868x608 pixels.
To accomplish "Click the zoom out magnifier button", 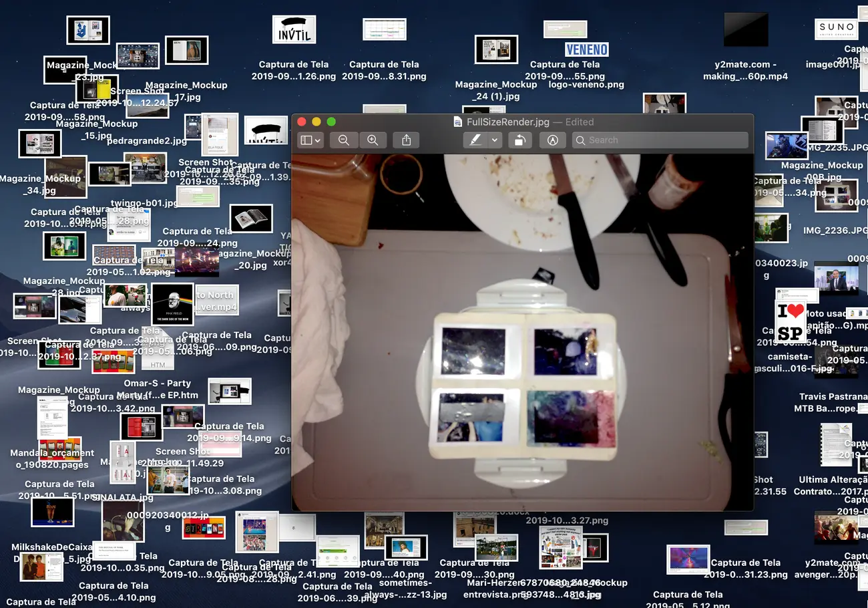I will pos(344,140).
